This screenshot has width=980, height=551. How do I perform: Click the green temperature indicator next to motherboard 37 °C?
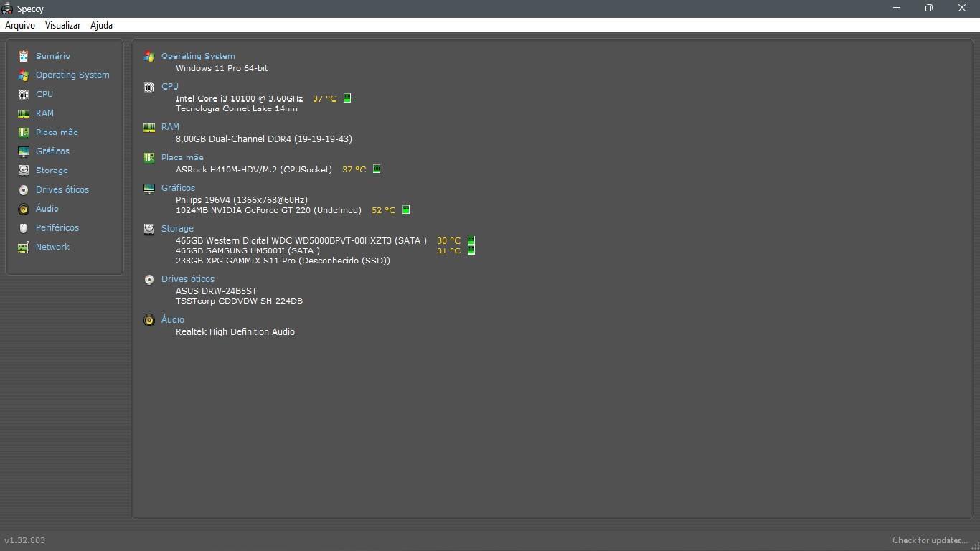click(x=377, y=169)
